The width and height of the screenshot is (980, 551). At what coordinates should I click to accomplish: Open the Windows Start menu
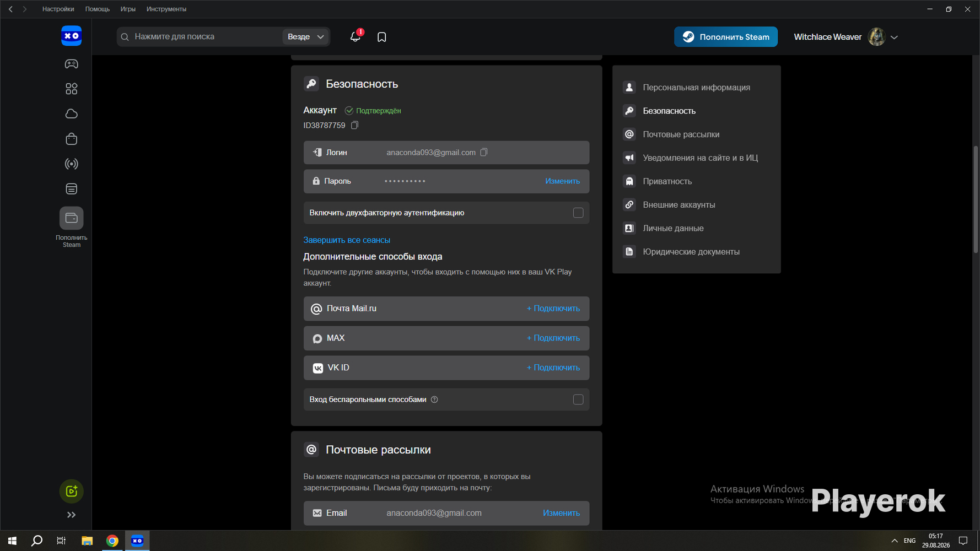[x=12, y=541]
